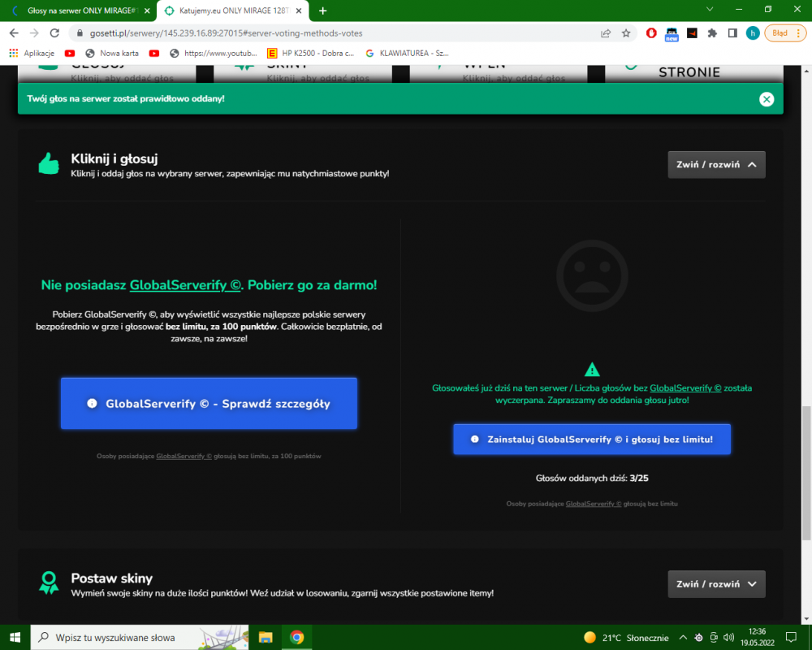Viewport: 812px width, 650px height.
Task: Open File Explorer from the taskbar
Action: [x=266, y=638]
